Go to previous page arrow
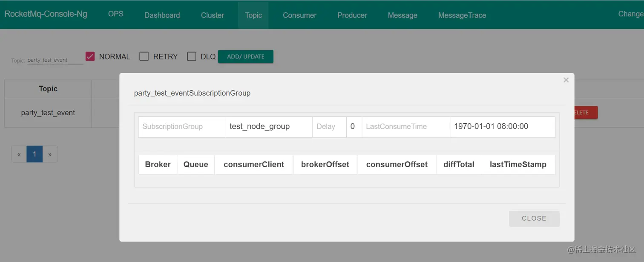This screenshot has height=262, width=644. 19,154
